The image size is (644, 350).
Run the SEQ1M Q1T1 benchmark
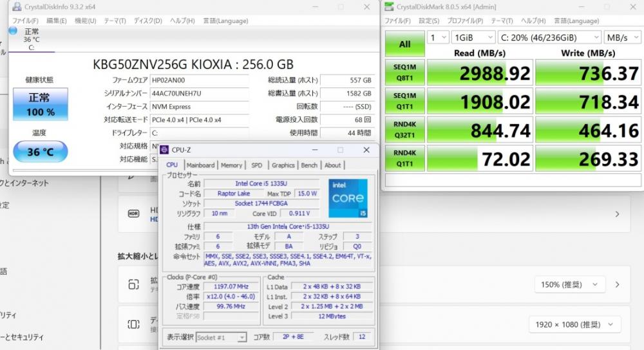point(404,101)
